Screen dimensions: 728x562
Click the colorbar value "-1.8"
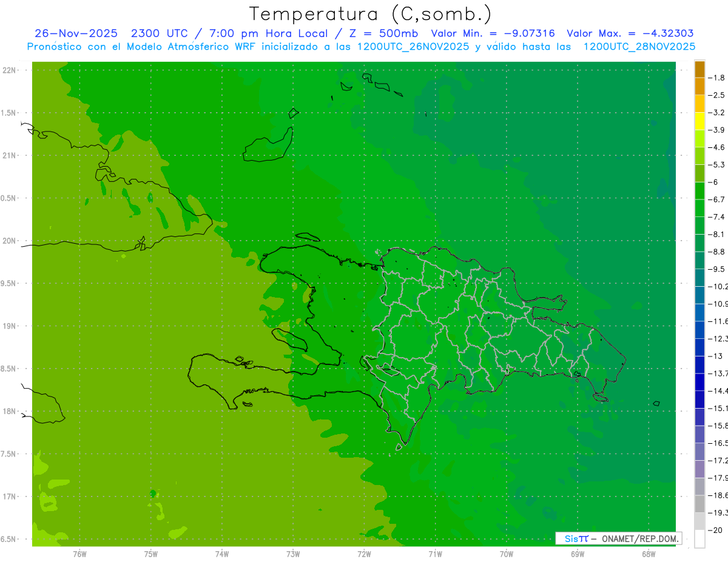[716, 78]
